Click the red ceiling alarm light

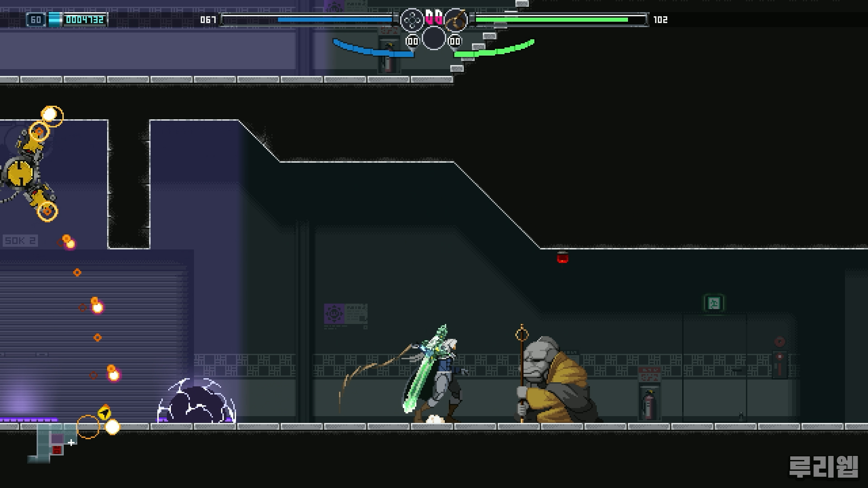562,258
